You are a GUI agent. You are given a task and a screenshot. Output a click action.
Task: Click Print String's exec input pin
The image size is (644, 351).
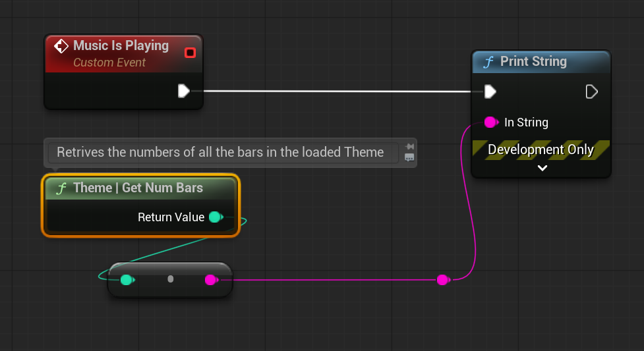[x=490, y=92]
